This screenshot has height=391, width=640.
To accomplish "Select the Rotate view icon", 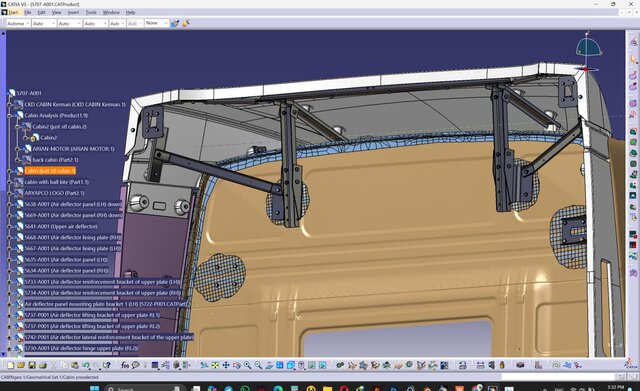I will pyautogui.click(x=237, y=365).
